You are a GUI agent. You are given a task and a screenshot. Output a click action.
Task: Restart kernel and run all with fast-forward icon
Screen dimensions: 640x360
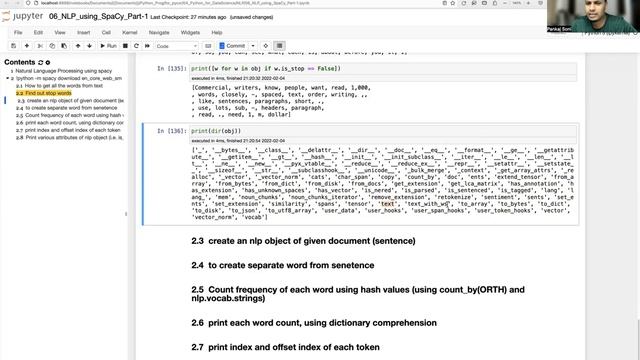[x=147, y=46]
